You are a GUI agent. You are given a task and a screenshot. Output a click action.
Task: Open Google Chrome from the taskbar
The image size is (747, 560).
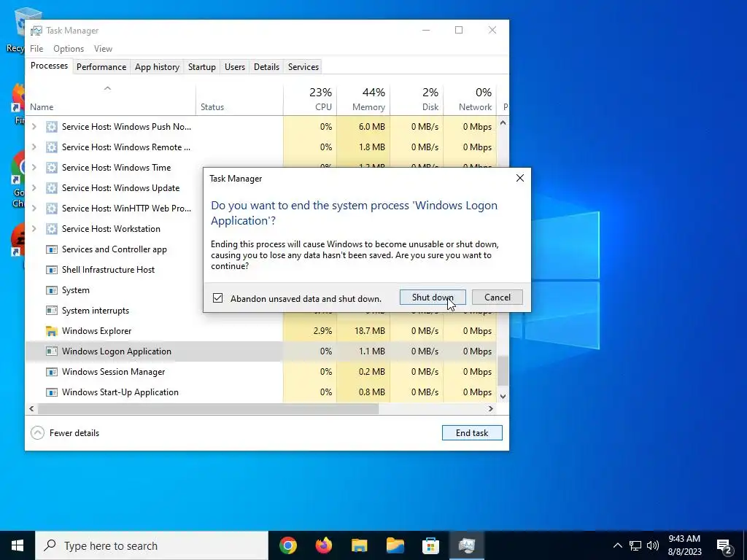tap(287, 545)
